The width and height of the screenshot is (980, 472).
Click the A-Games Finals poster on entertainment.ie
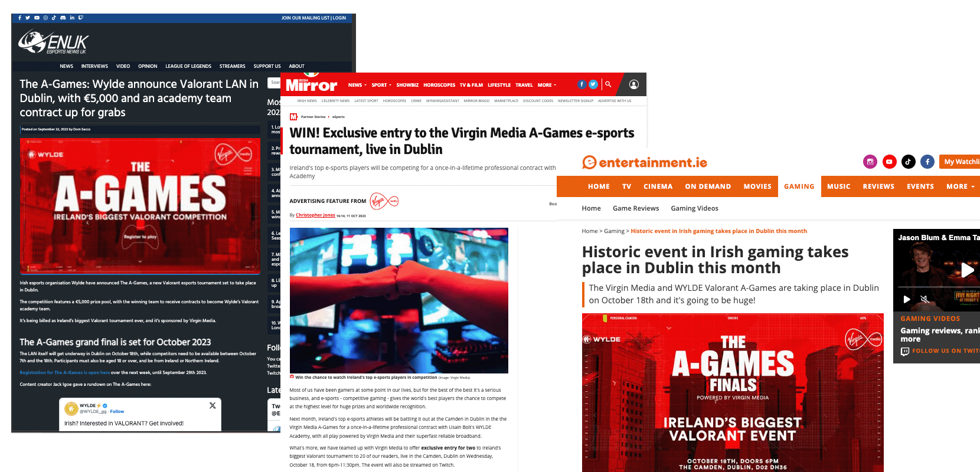click(733, 392)
